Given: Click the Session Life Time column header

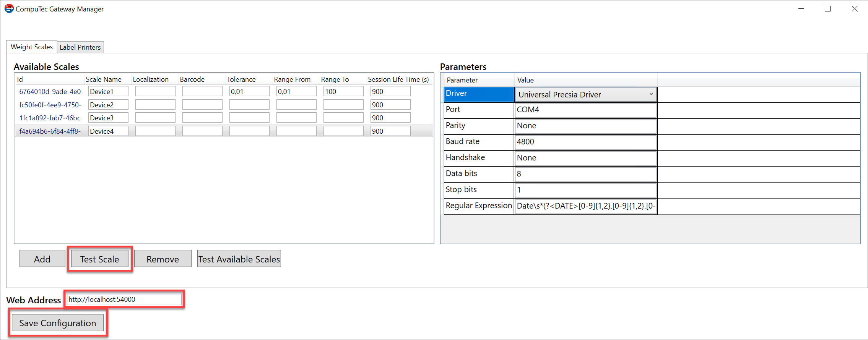Looking at the screenshot, I should 398,79.
